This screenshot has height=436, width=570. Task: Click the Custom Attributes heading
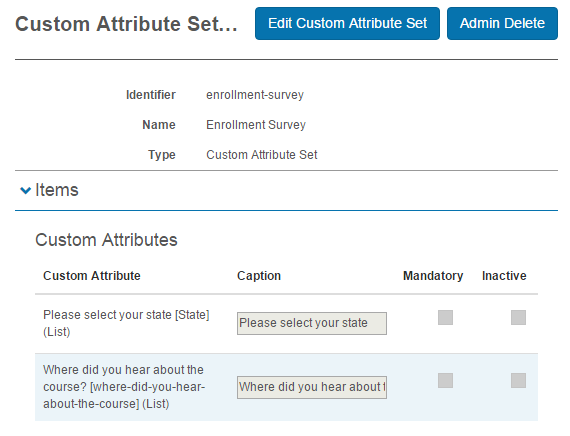(x=106, y=240)
